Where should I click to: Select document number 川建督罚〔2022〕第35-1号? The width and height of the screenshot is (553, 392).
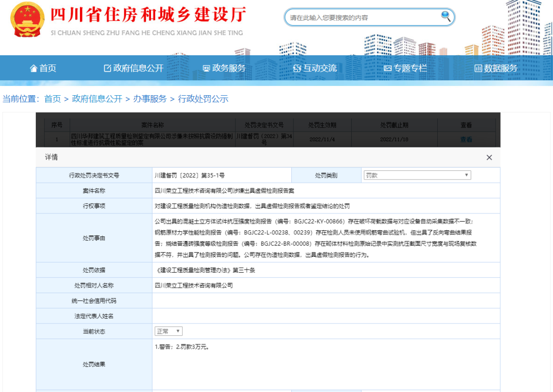tap(190, 175)
